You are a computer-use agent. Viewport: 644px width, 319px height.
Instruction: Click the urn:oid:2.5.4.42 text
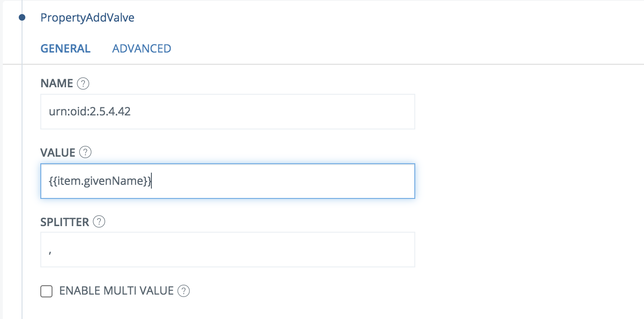pyautogui.click(x=90, y=112)
